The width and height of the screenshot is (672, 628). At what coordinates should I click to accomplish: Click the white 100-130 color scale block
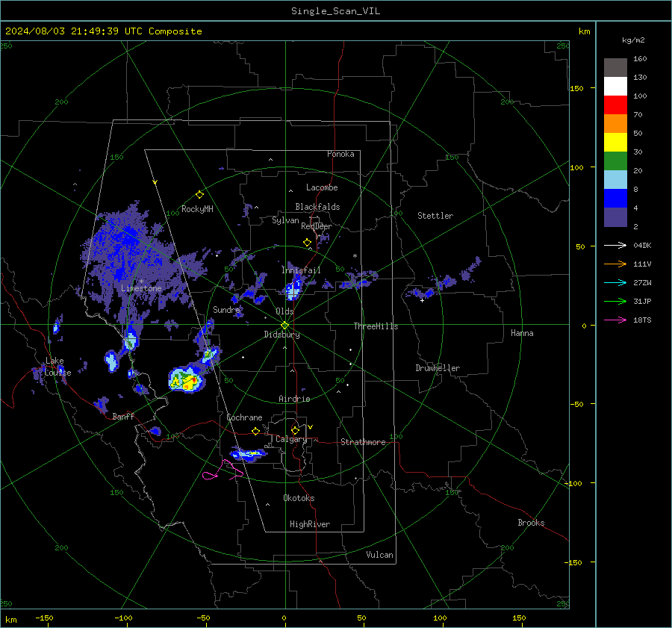point(615,87)
